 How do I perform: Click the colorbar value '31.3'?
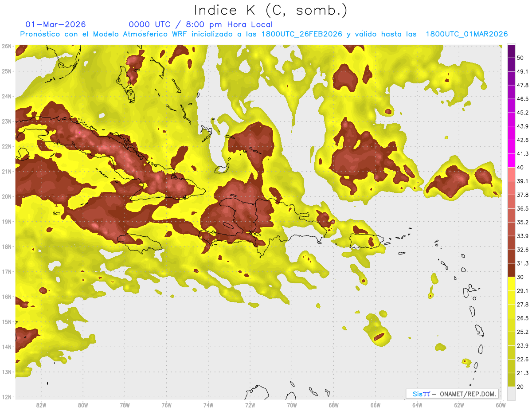(523, 263)
